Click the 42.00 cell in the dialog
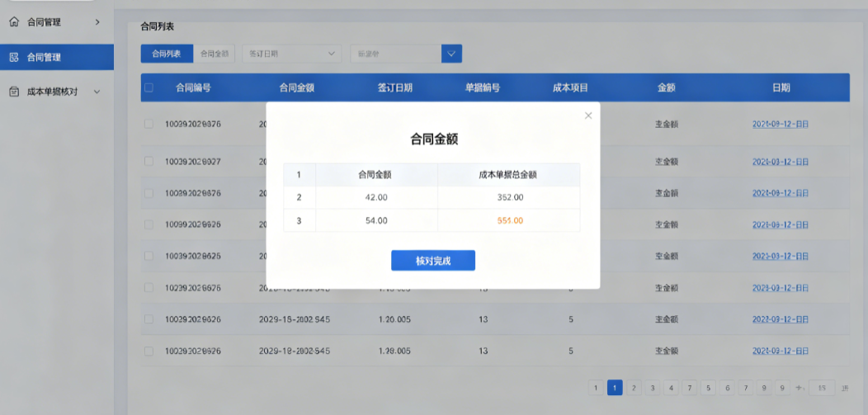 point(376,197)
